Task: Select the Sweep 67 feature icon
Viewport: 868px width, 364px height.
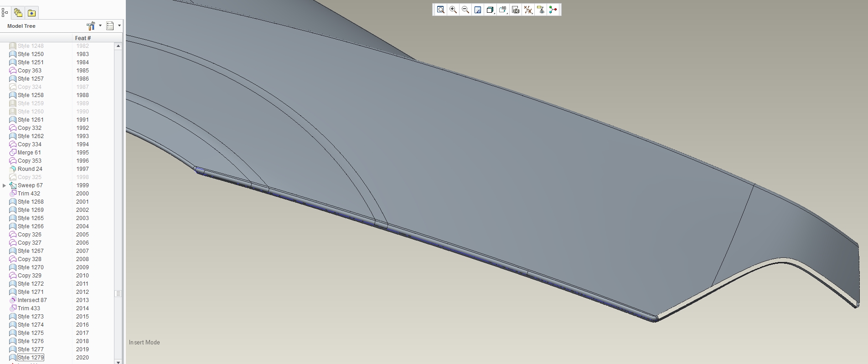Action: pyautogui.click(x=13, y=185)
